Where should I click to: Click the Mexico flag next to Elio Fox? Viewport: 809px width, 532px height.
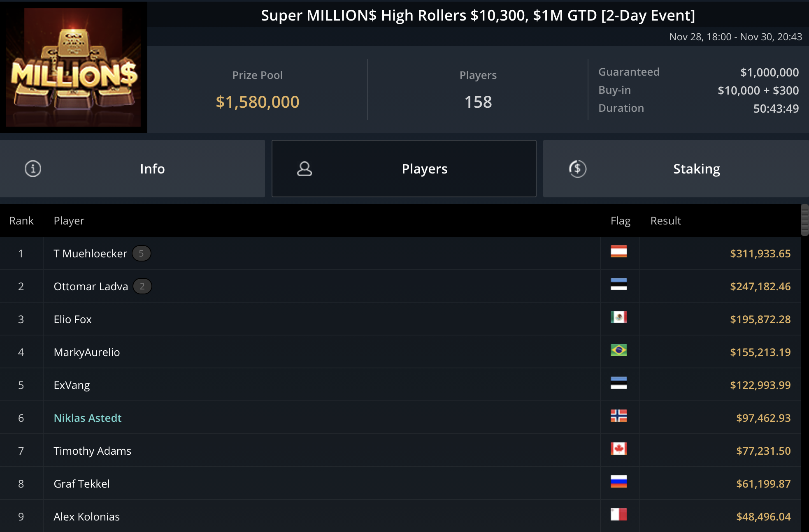618,317
